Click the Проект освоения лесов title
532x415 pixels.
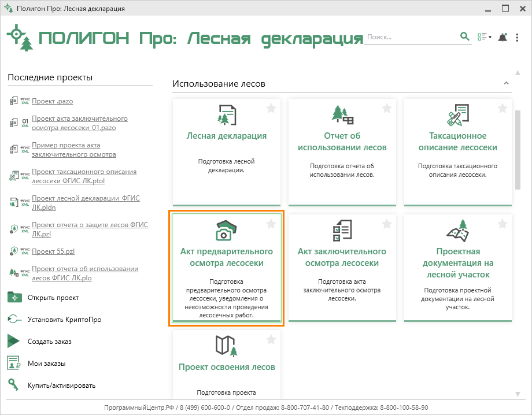[227, 367]
